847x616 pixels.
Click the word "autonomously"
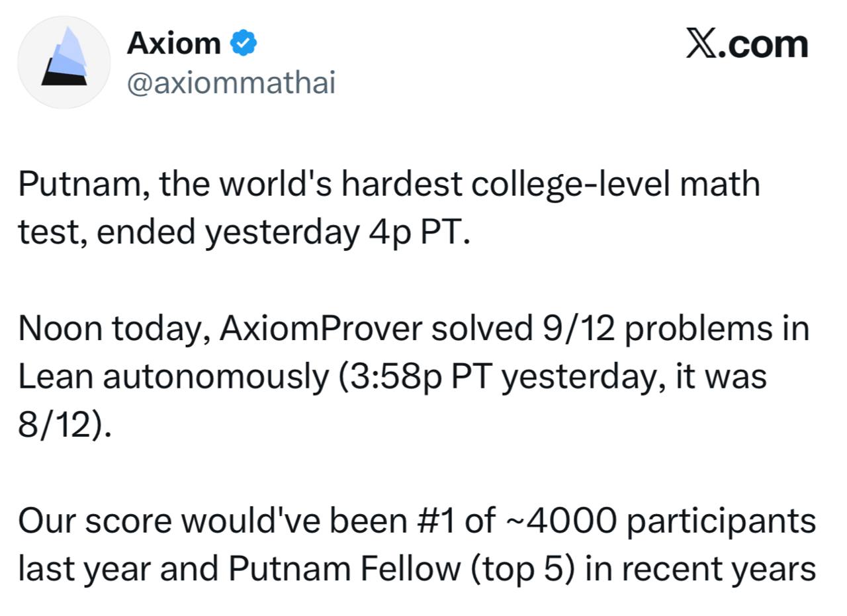(x=215, y=377)
